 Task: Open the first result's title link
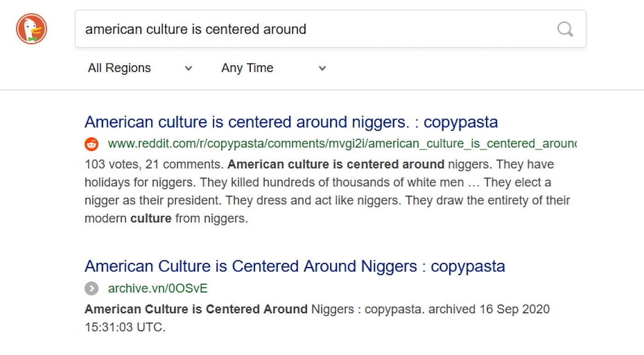pyautogui.click(x=291, y=122)
